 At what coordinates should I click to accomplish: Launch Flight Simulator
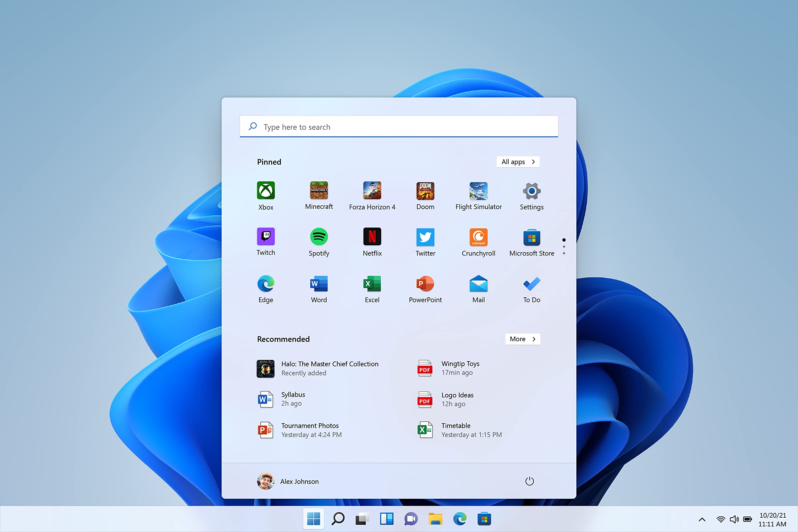pyautogui.click(x=478, y=191)
